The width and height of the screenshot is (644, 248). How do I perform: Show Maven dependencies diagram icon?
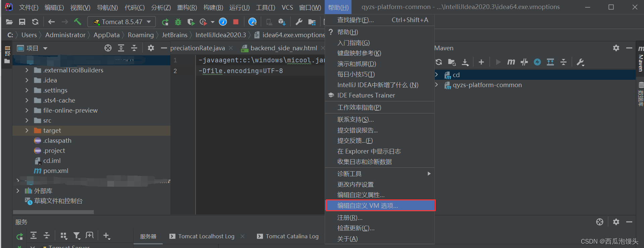(x=550, y=62)
